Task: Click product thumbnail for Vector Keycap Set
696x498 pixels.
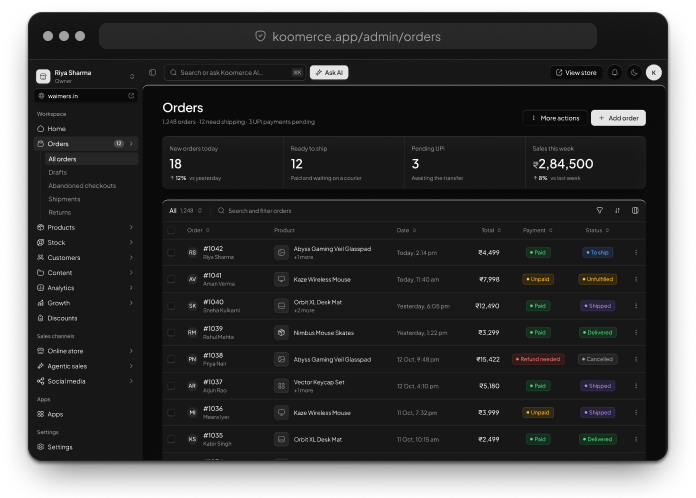Action: pyautogui.click(x=281, y=386)
